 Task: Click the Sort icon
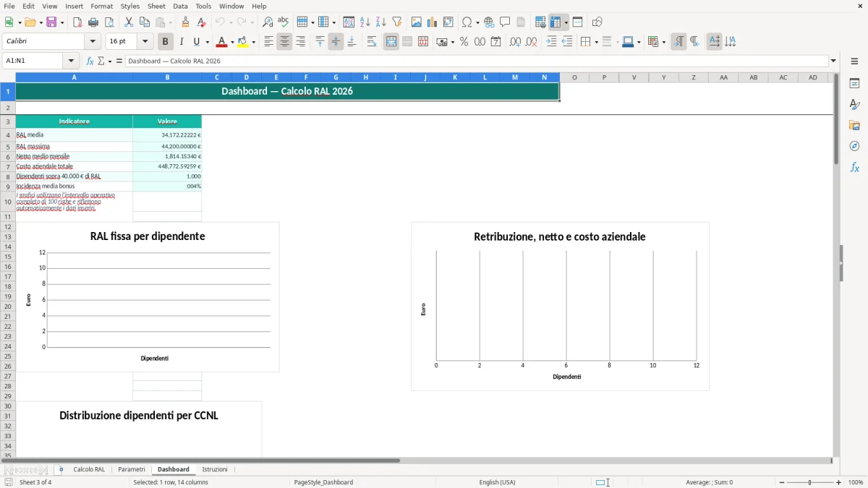coord(349,22)
